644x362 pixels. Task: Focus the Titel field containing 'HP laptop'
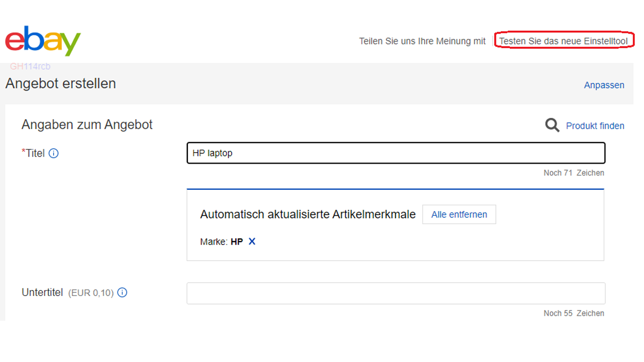pos(396,153)
